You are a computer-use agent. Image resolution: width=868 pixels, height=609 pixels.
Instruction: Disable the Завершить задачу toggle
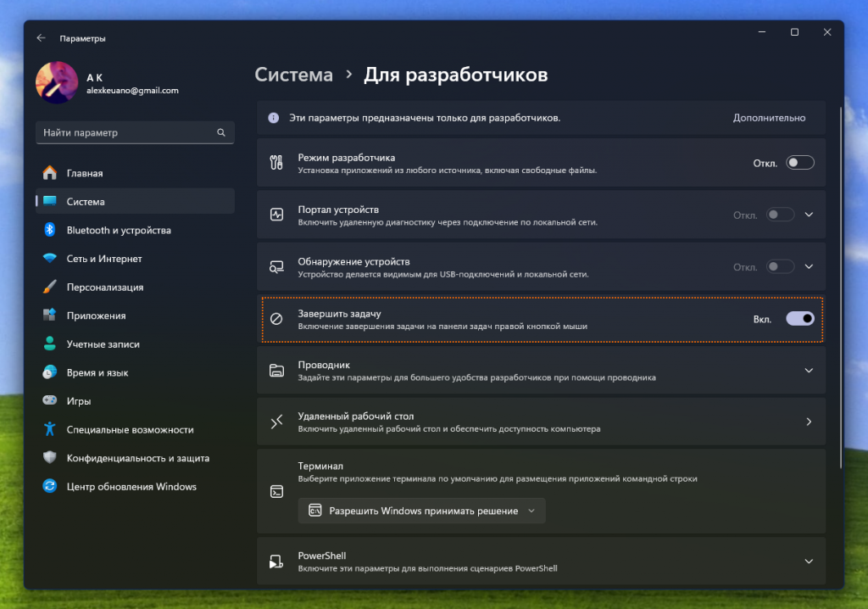(x=800, y=319)
